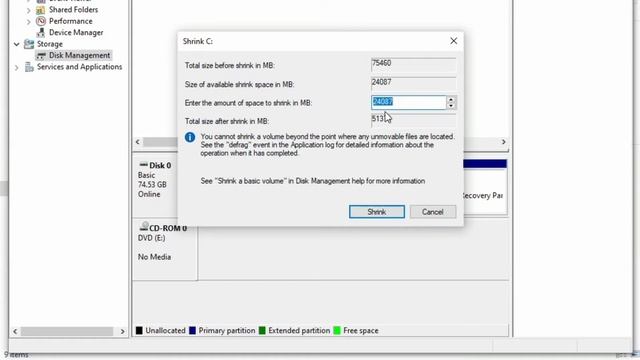Image resolution: width=640 pixels, height=360 pixels.
Task: Click the 75460 total size before shrink value
Action: tap(413, 65)
